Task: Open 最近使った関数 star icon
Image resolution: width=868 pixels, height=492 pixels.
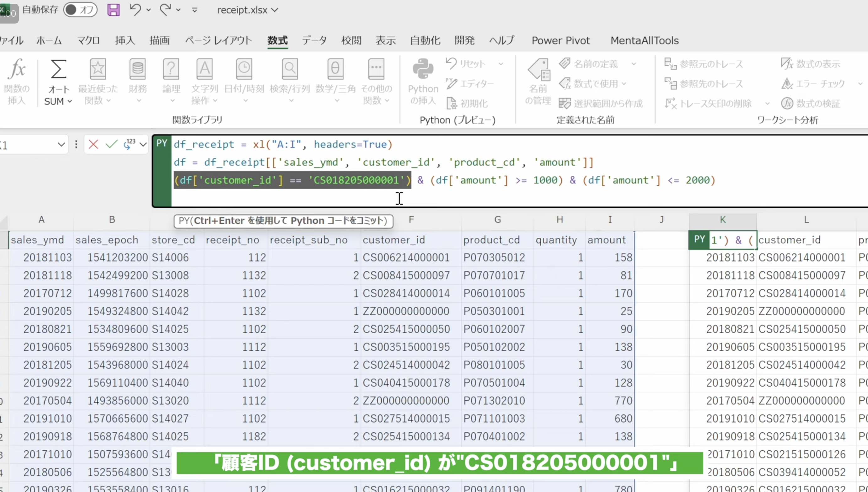Action: pos(98,69)
